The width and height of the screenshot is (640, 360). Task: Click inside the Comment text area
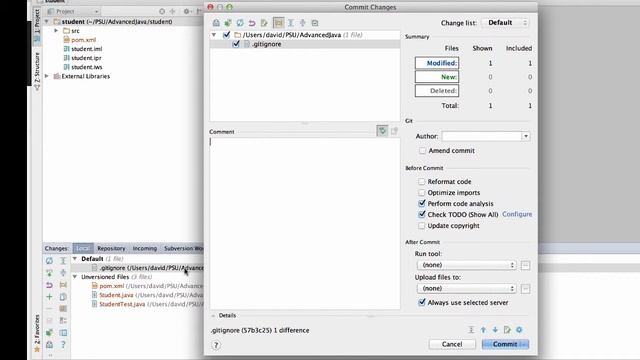coord(304,223)
